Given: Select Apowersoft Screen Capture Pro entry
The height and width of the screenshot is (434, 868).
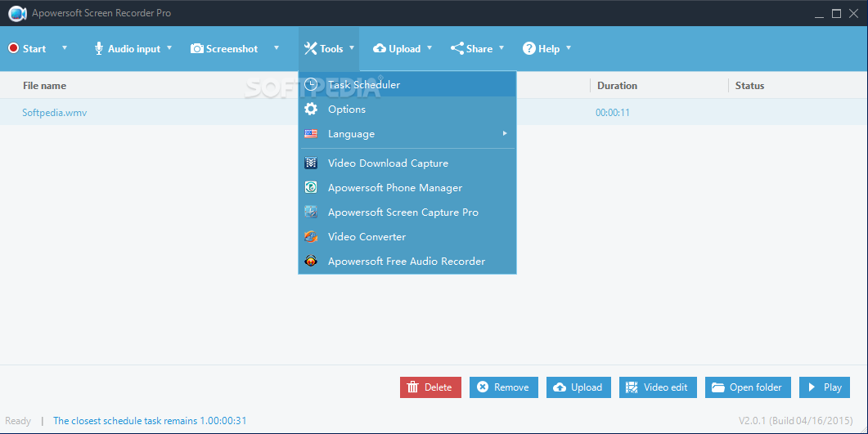Looking at the screenshot, I should pyautogui.click(x=407, y=213).
